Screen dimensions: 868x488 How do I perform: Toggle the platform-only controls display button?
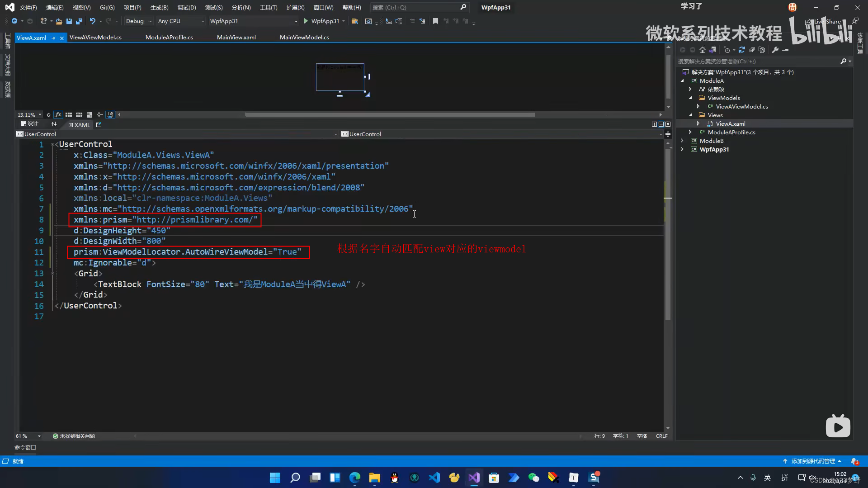[110, 115]
